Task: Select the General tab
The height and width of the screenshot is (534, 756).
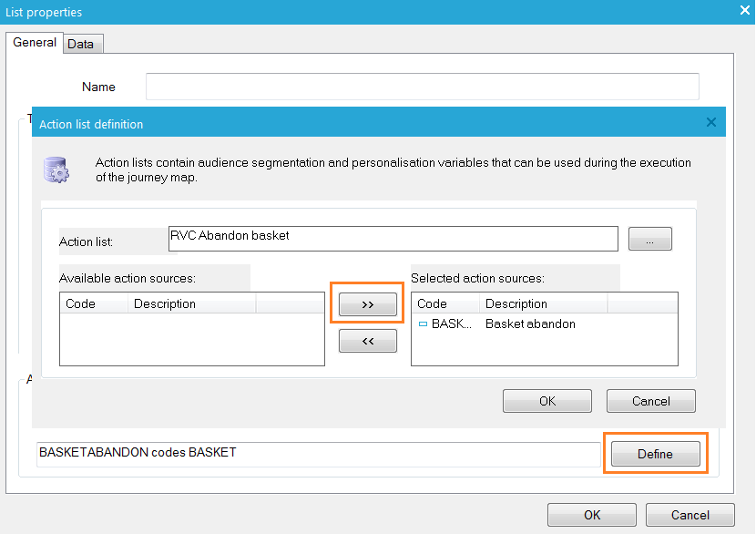Action: [x=35, y=43]
